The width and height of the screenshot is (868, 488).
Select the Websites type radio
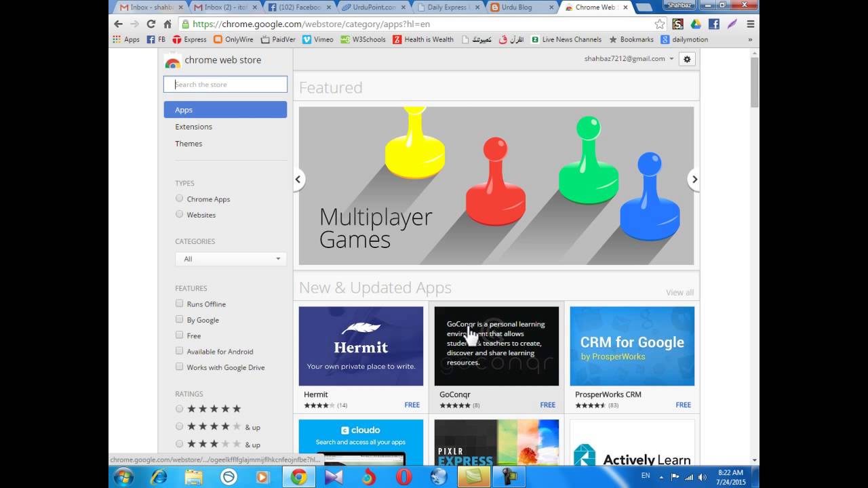point(179,214)
